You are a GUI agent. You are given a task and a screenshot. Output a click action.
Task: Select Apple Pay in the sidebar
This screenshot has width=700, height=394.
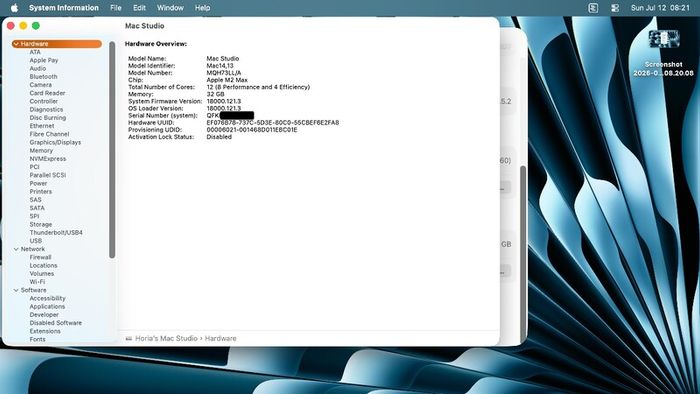click(x=44, y=60)
